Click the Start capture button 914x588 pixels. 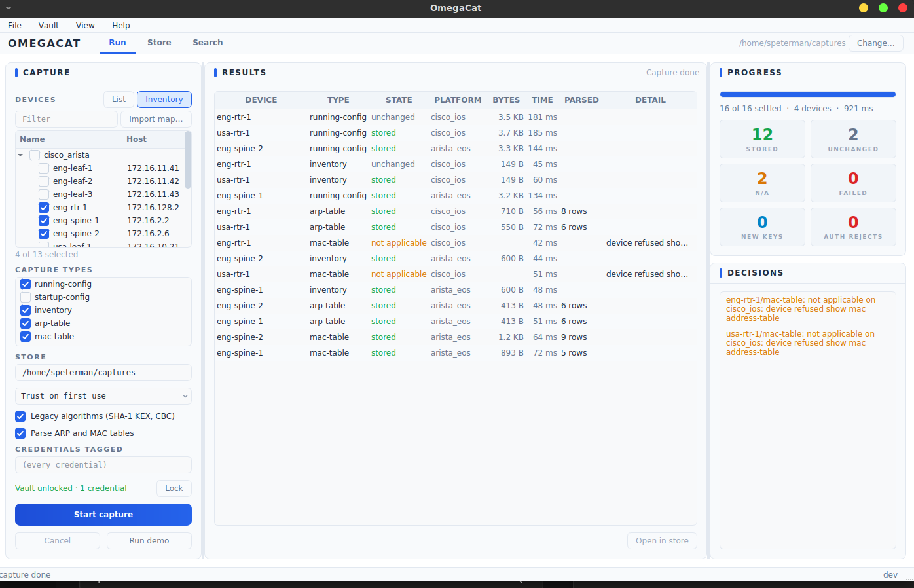103,515
